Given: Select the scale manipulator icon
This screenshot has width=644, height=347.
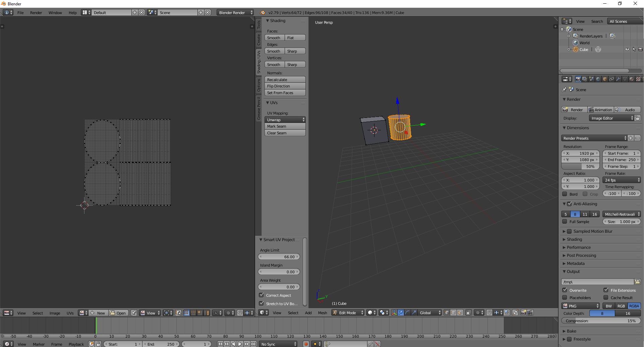Looking at the screenshot, I should [414, 313].
